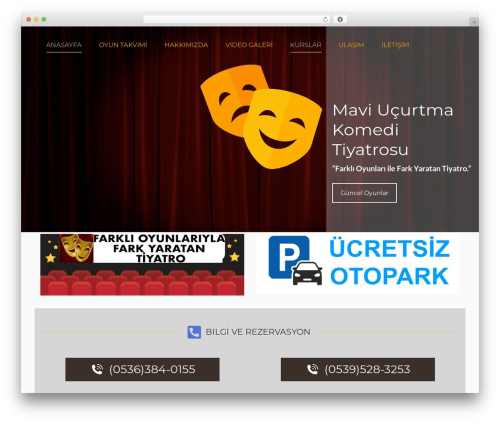This screenshot has height=423, width=500.
Task: Select KURSLAR in the navigation bar
Action: (x=306, y=45)
